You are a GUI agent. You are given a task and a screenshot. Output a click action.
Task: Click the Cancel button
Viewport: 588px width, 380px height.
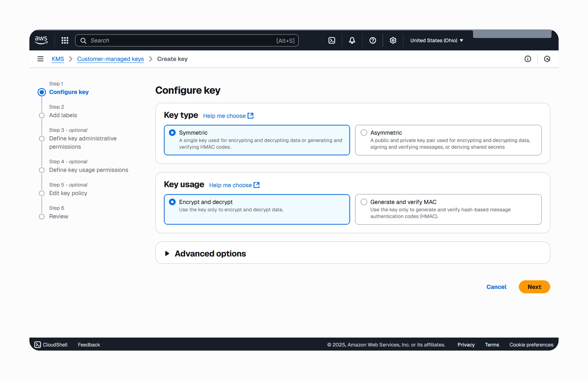point(496,287)
